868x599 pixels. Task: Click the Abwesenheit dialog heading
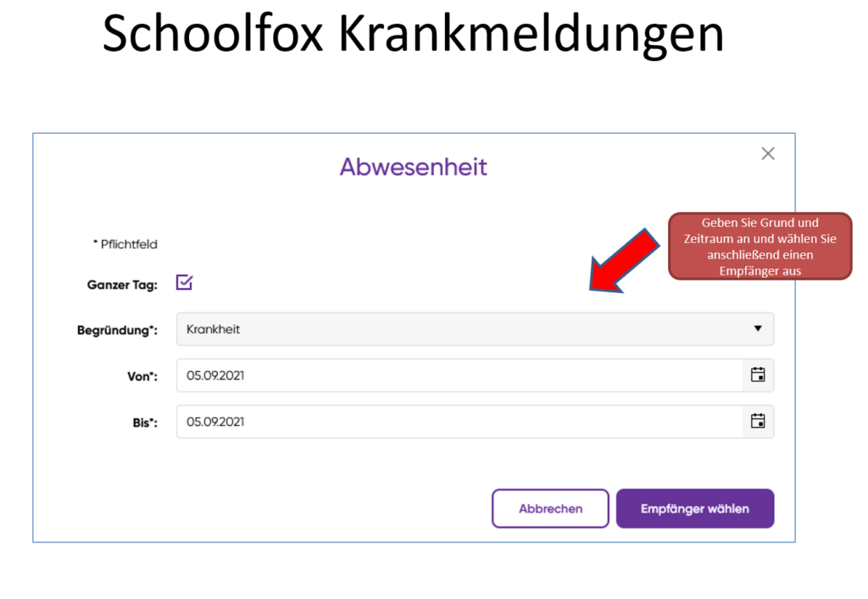pyautogui.click(x=414, y=166)
